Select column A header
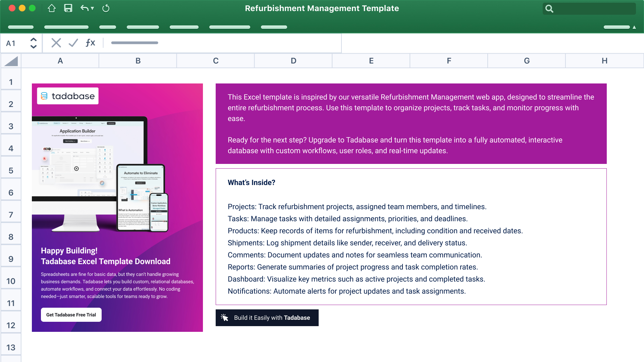 click(x=60, y=61)
